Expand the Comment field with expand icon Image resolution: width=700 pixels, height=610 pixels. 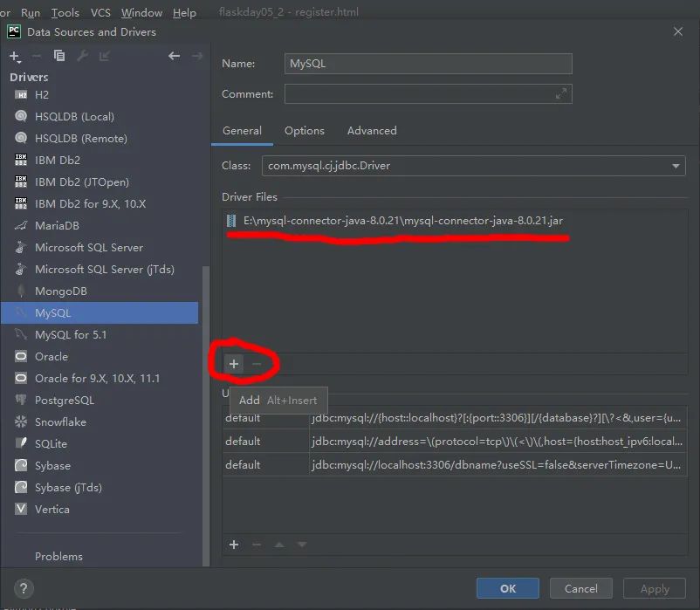tap(560, 93)
